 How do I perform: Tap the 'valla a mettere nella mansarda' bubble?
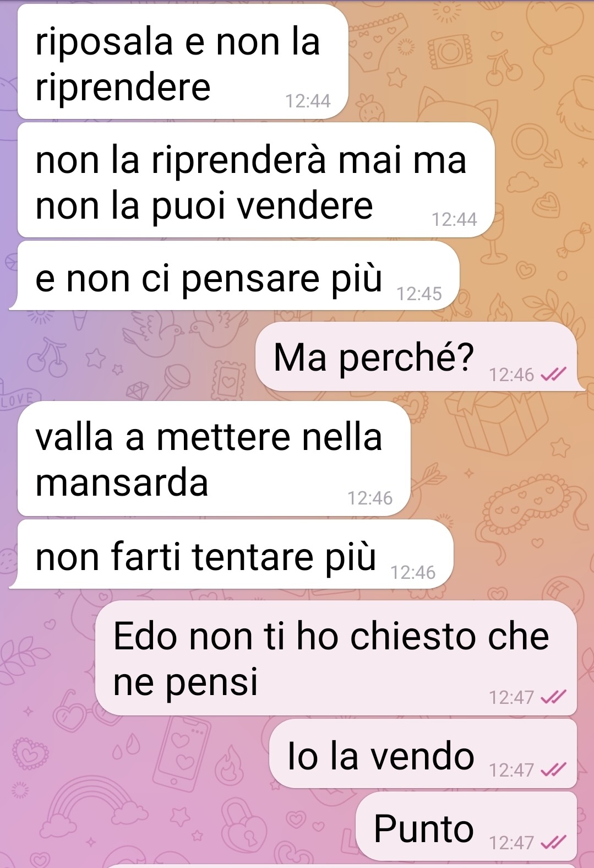click(214, 459)
